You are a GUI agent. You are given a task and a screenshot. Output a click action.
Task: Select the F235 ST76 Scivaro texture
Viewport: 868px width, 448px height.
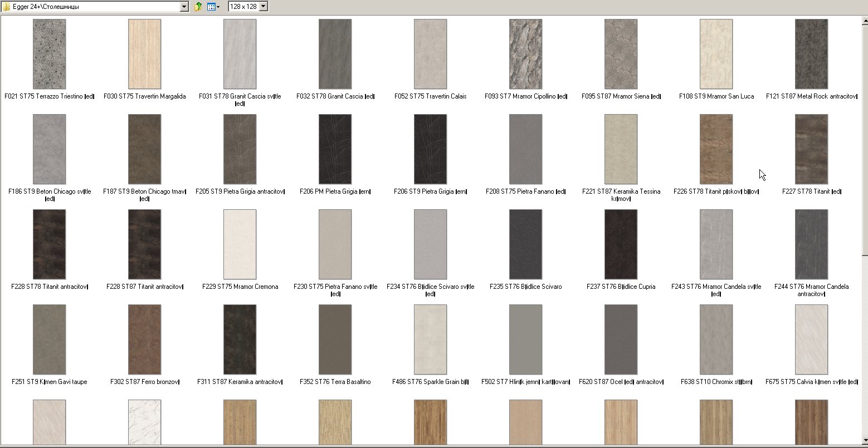(525, 244)
